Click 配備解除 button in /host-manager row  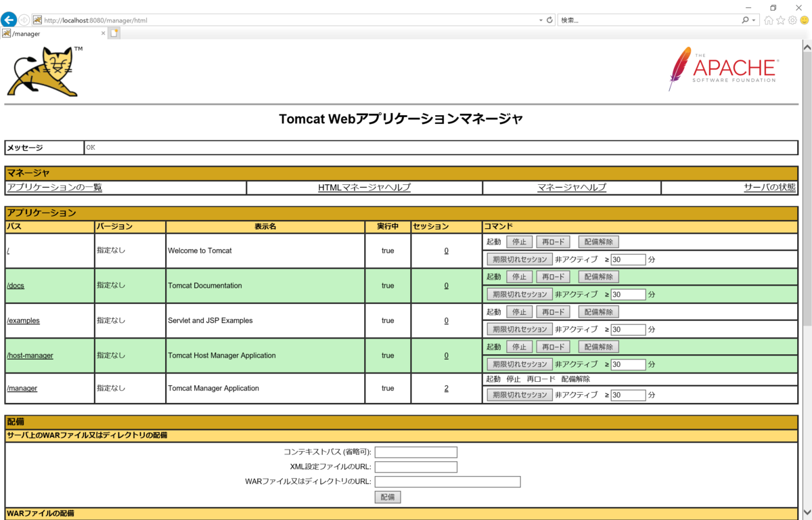[598, 347]
